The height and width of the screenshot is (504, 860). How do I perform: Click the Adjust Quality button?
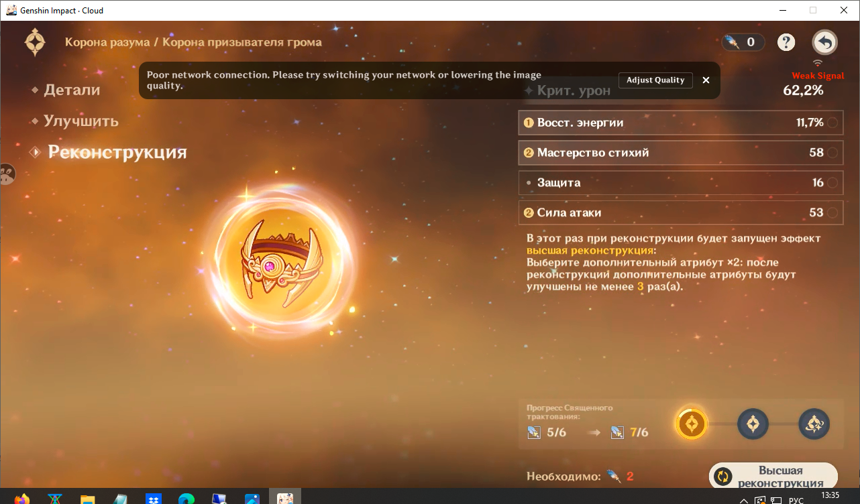tap(655, 80)
